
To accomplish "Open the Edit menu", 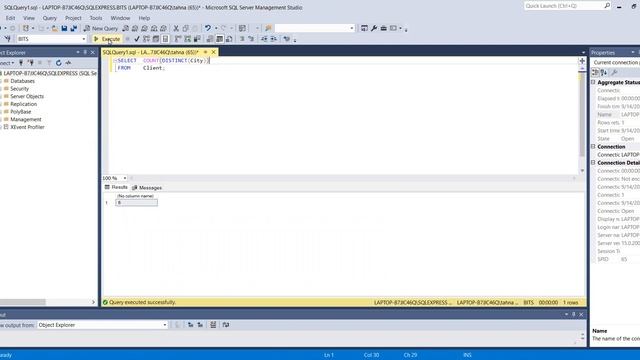I will coord(10,18).
